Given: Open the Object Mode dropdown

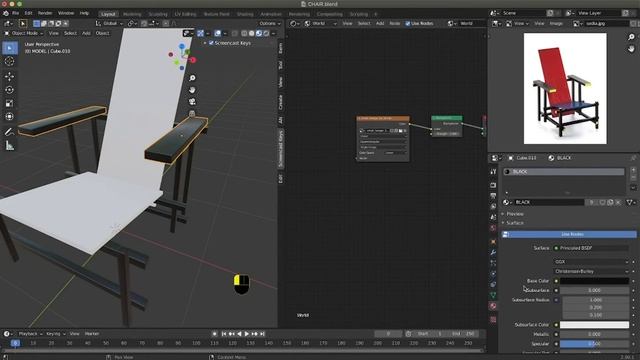Looking at the screenshot, I should pos(24,33).
